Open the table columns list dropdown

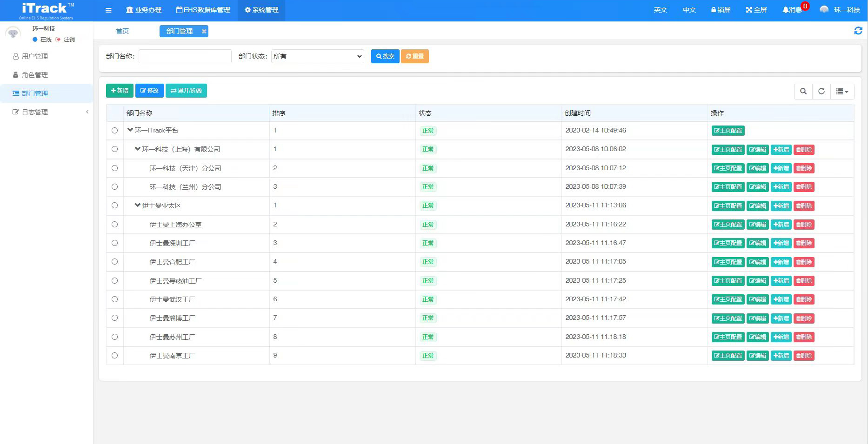pyautogui.click(x=842, y=91)
